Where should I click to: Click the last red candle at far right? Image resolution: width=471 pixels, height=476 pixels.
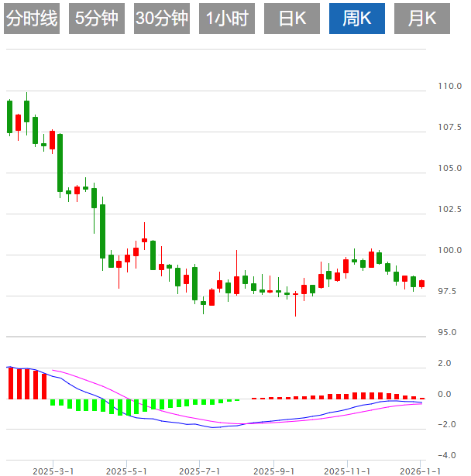[x=421, y=283]
